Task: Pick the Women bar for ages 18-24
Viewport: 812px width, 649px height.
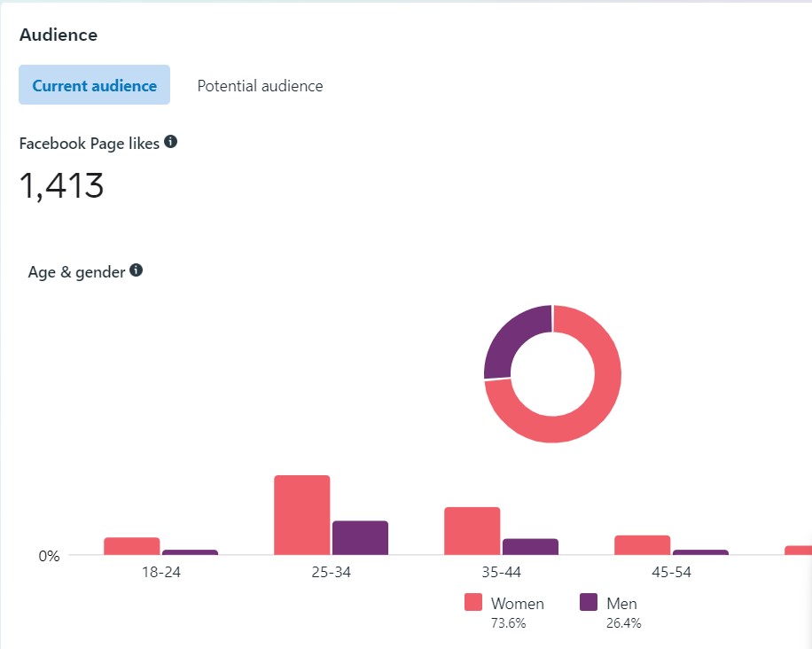Action: point(131,546)
